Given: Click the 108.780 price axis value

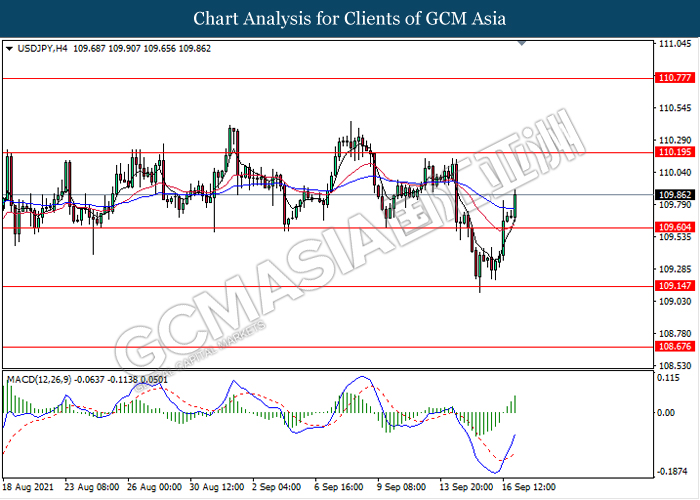Looking at the screenshot, I should pos(675,334).
